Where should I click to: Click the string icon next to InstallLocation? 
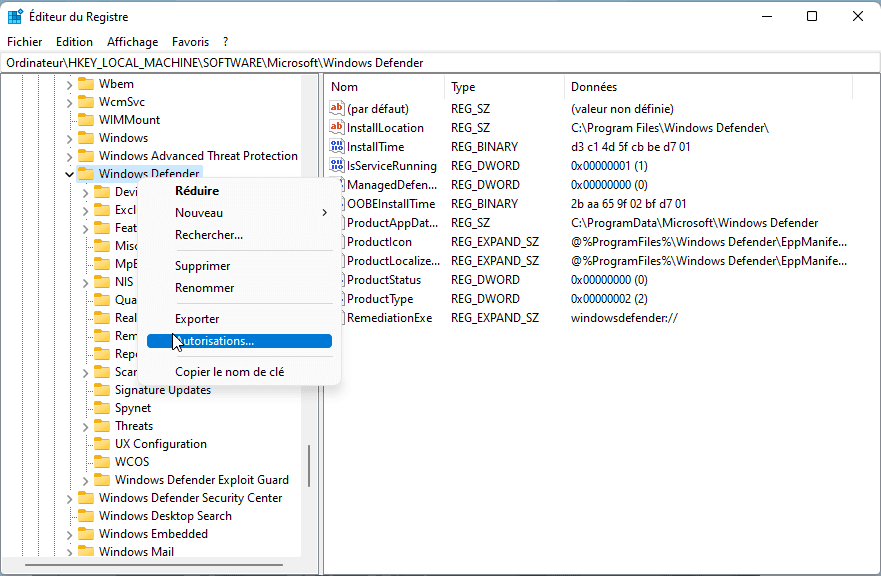coord(337,128)
